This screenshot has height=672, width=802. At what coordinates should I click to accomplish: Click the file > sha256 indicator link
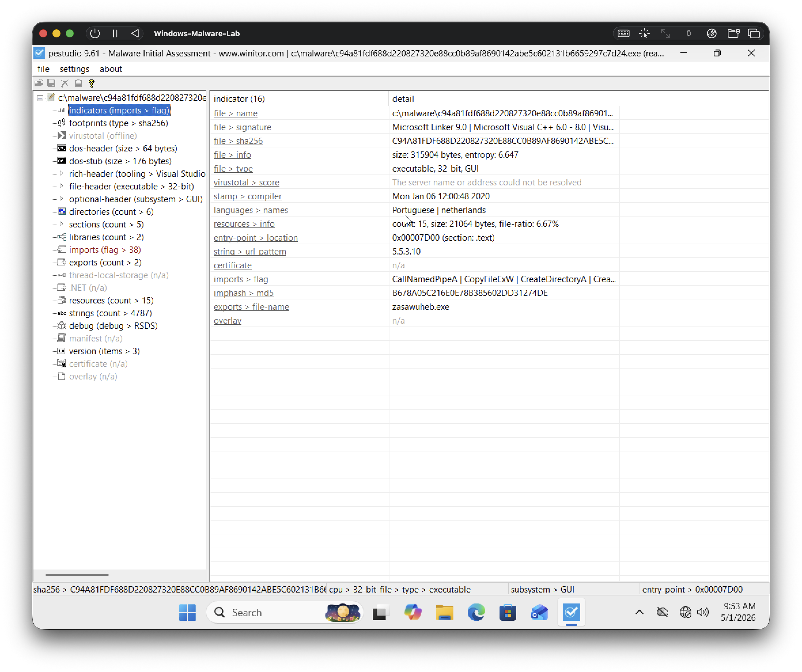[x=238, y=141]
